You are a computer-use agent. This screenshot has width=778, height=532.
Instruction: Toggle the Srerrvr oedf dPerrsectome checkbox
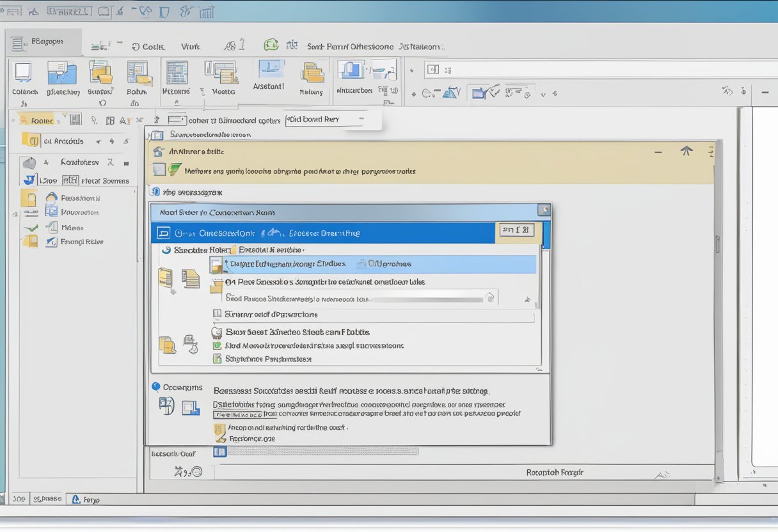[x=217, y=313]
